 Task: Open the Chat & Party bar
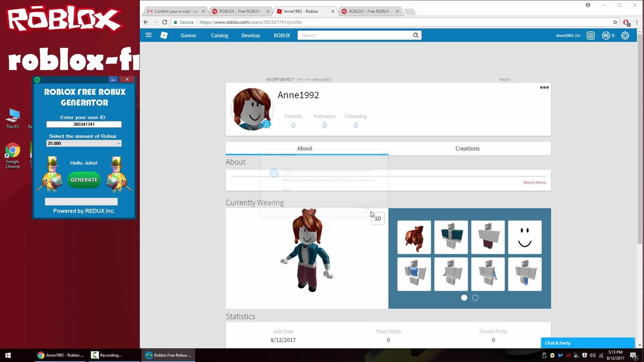588,343
